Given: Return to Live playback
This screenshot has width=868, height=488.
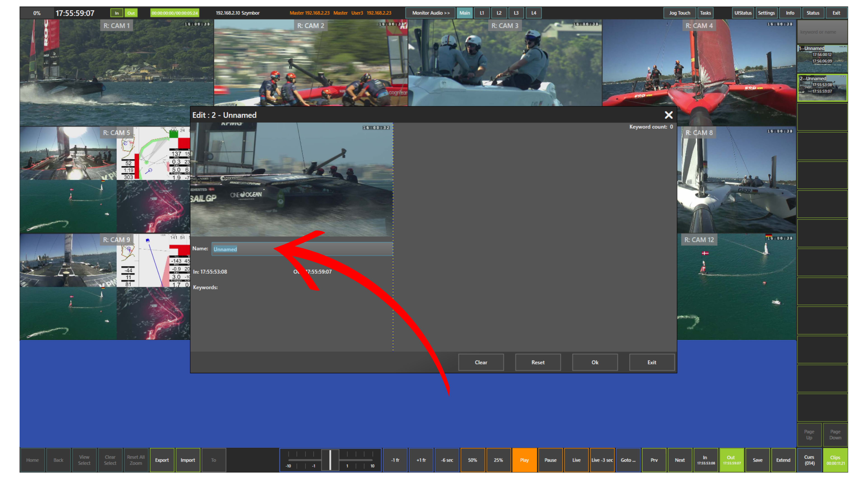Looking at the screenshot, I should [x=576, y=460].
